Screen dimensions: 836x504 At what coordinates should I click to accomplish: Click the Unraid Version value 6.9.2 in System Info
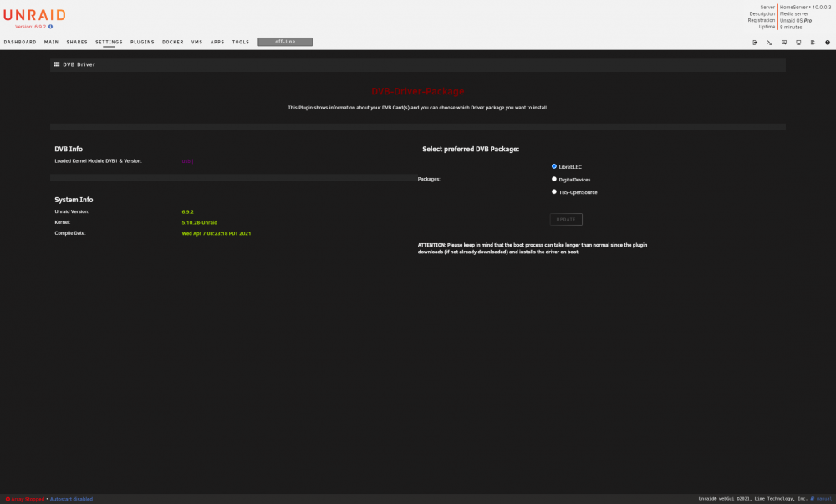pos(187,212)
